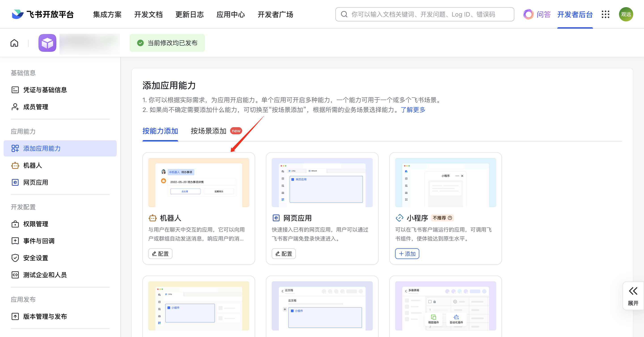
Task: Click the 不推荐 tag on 小程序
Action: [x=442, y=218]
